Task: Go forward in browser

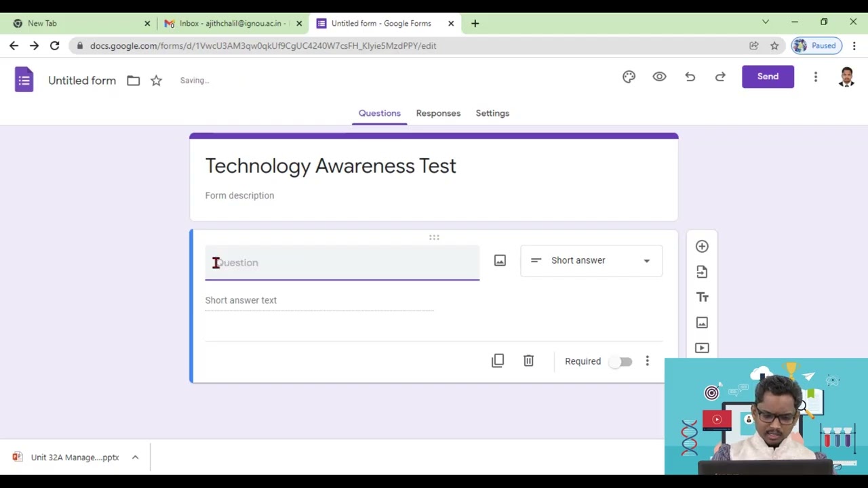Action: pos(34,45)
